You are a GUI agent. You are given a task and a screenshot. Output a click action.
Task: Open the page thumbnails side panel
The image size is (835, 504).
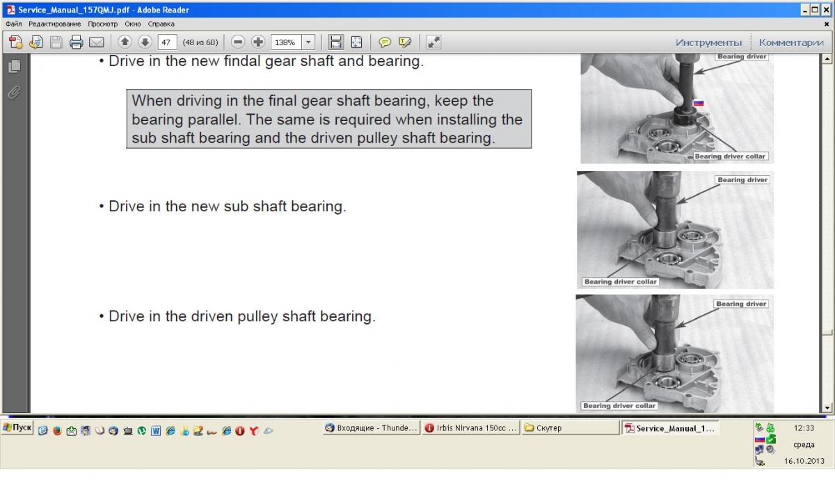pos(14,66)
